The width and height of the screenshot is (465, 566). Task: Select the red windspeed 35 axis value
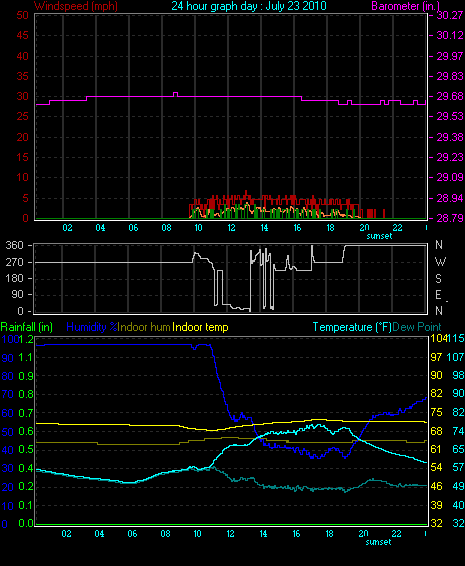(x=22, y=76)
